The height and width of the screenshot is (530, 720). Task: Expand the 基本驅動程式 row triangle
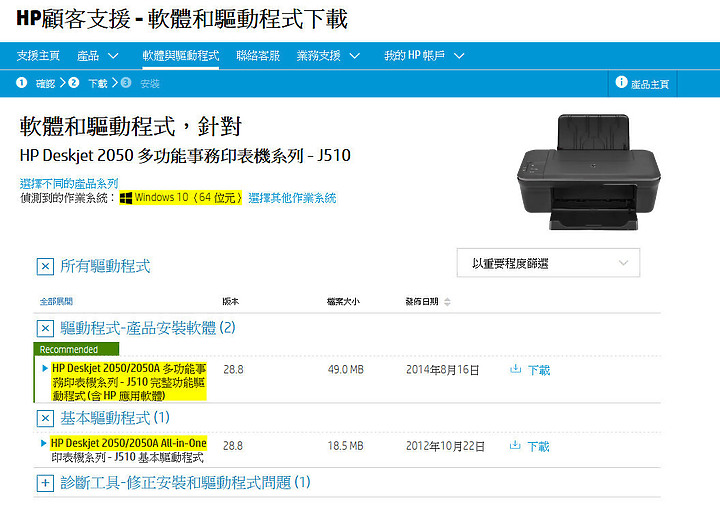pyautogui.click(x=44, y=443)
